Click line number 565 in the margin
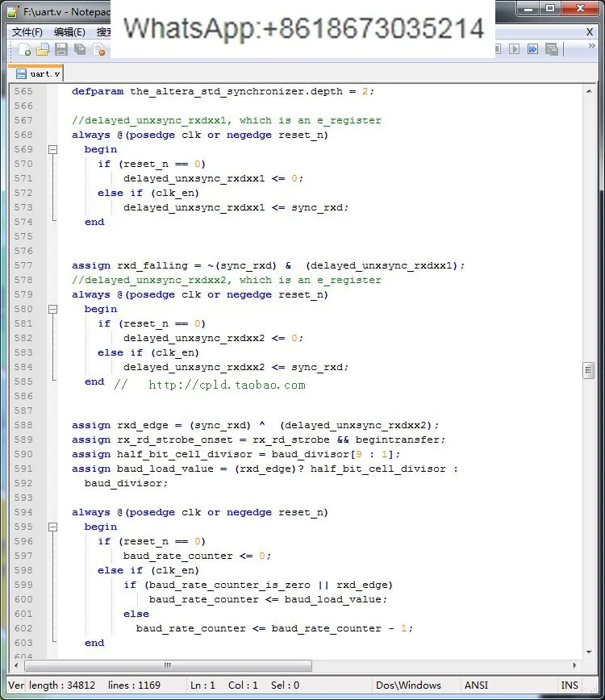 point(23,91)
